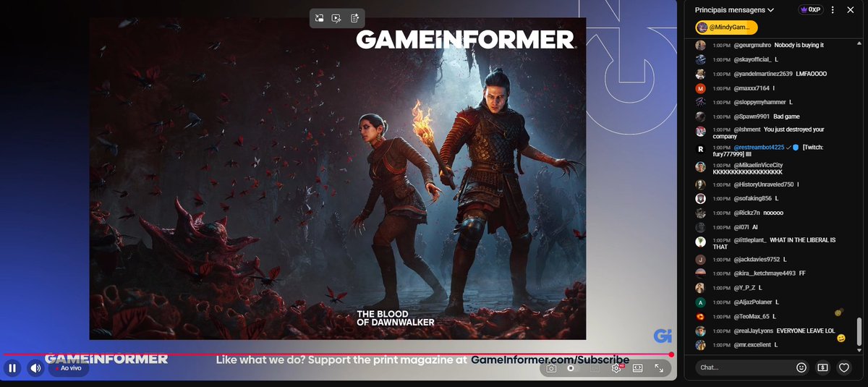Click the @skayofficial_ username
Viewport: 868px width, 387px height.
coord(752,59)
